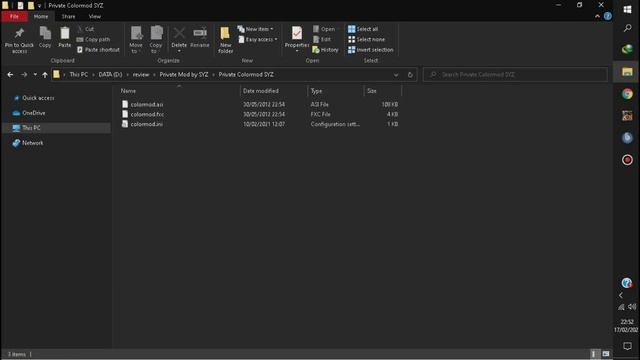This screenshot has width=640, height=360.
Task: Switch to the View tab
Action: (94, 16)
